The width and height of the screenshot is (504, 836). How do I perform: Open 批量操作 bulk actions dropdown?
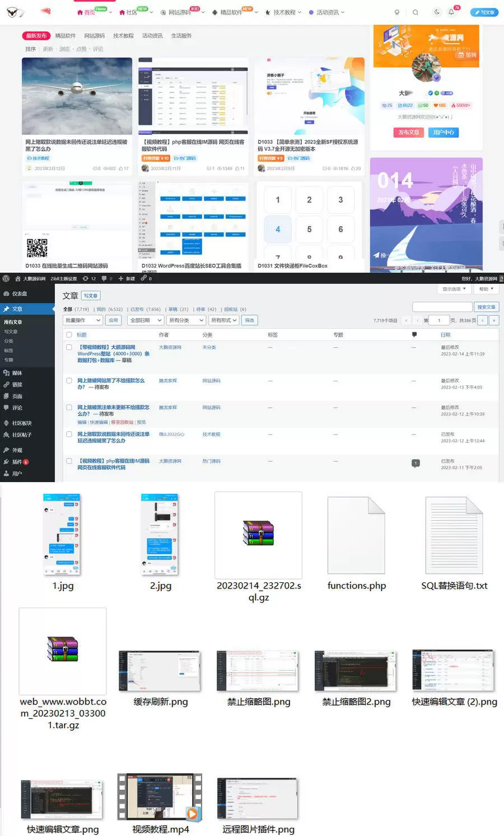[83, 320]
